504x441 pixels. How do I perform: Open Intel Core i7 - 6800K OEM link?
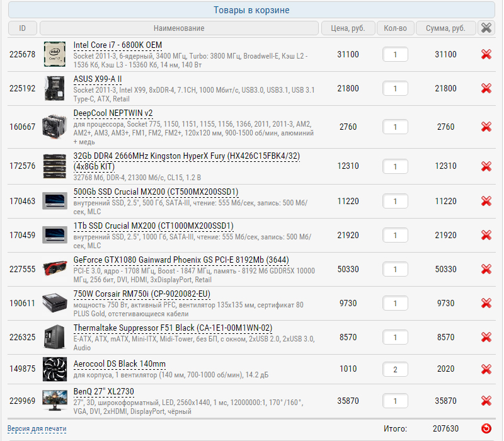click(x=118, y=45)
